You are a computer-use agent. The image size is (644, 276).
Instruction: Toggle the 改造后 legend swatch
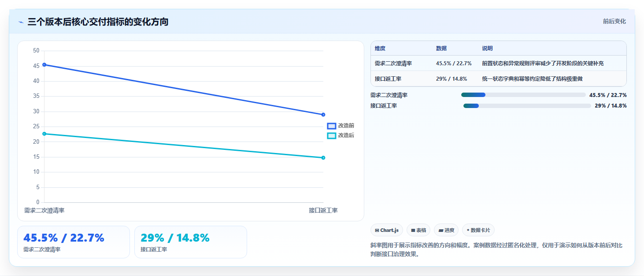pos(332,135)
